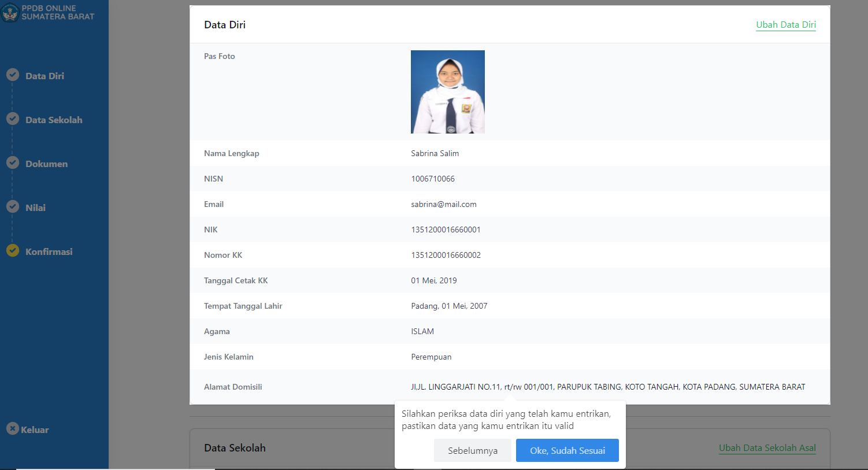Screen dimensions: 868x470
Task: Click the Keluar X icon
Action: [x=13, y=428]
